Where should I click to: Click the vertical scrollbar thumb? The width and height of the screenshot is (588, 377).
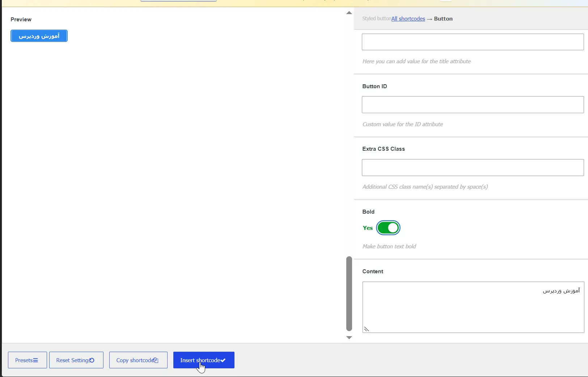tap(349, 294)
